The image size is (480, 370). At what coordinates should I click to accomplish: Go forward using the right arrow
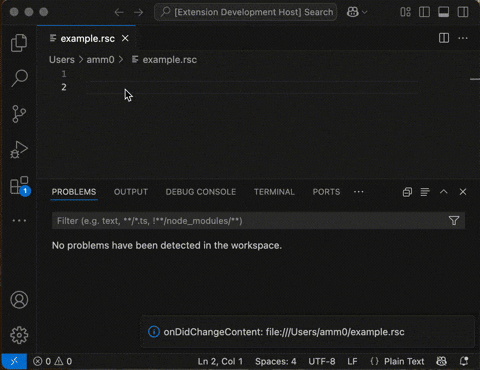[x=138, y=13]
